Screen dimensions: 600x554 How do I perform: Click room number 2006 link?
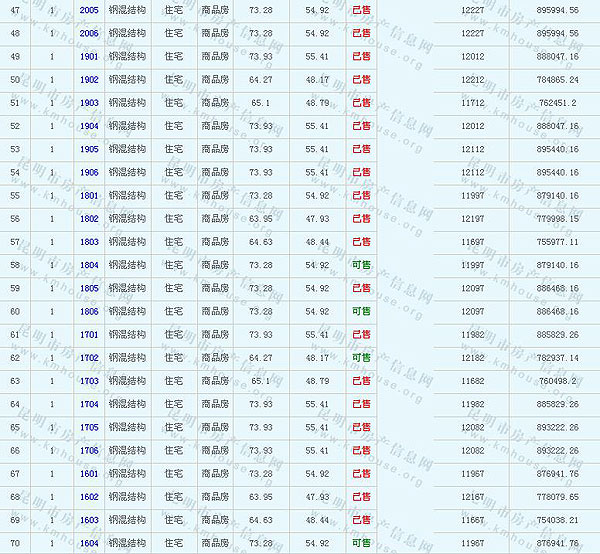[89, 33]
